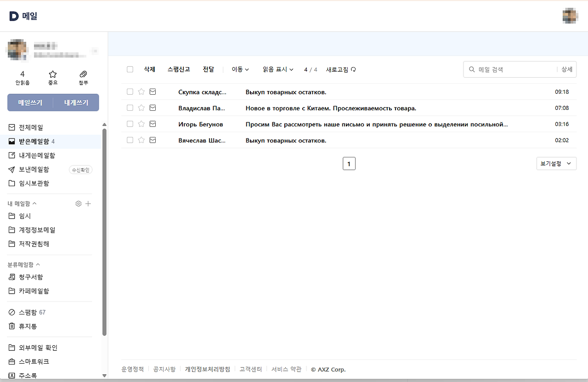Open 운영정책 footer link
Image resolution: width=588 pixels, height=382 pixels.
133,369
